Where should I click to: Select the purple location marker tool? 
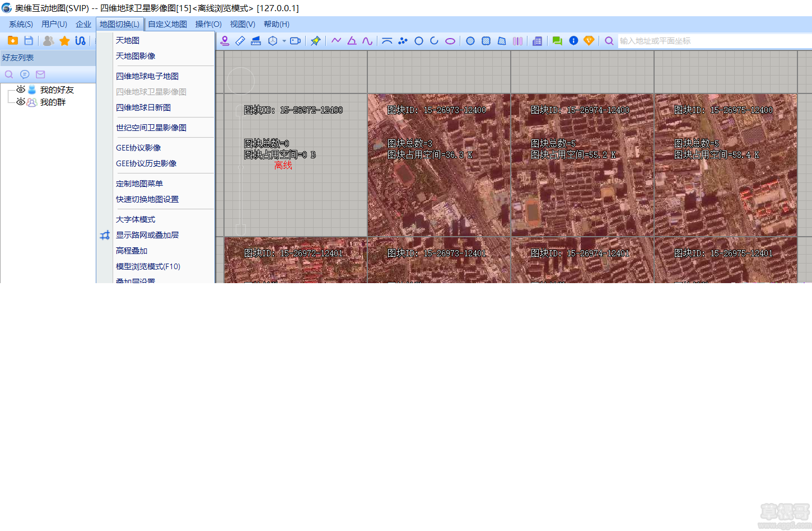(x=225, y=41)
